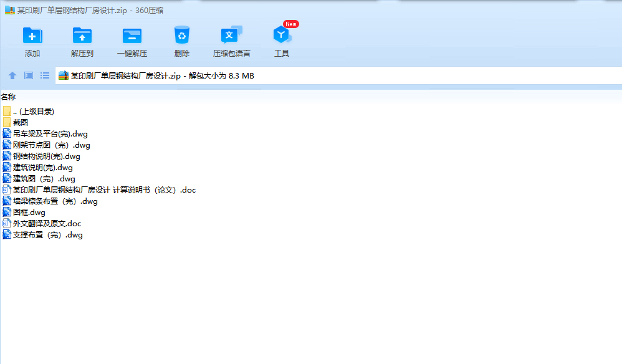
Task: Select file 钢结构说明(完).dwg
Action: [x=41, y=156]
